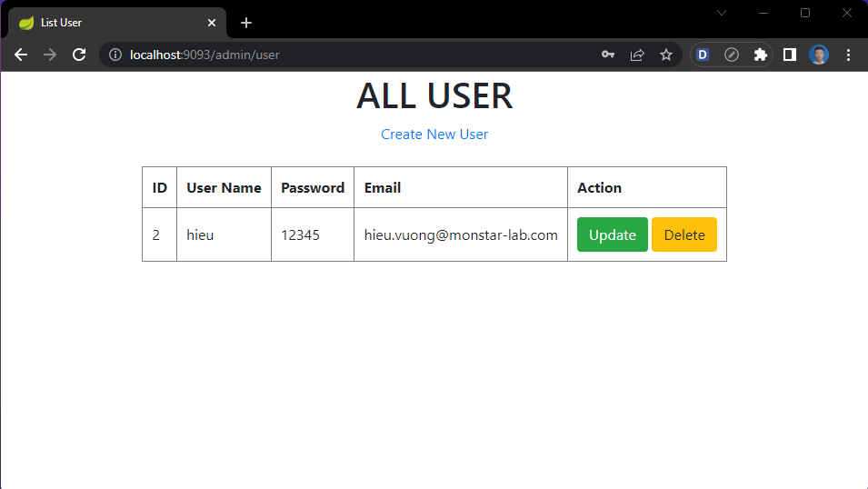Select the Email column header
The height and width of the screenshot is (489, 868).
461,188
